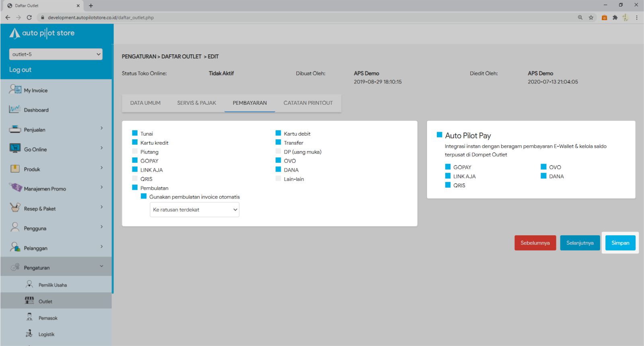Screen dimensions: 644x346
Task: Expand the Penjualan menu chevron
Action: tap(101, 128)
